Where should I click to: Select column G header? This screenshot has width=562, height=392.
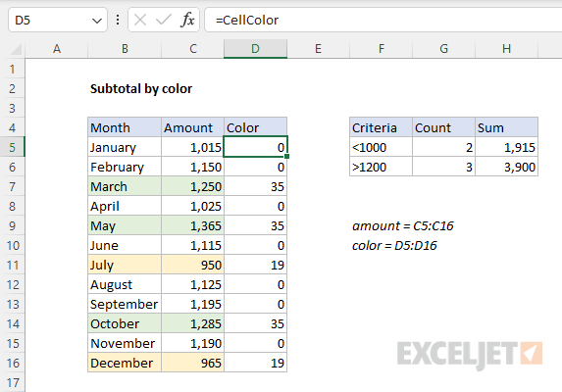443,49
